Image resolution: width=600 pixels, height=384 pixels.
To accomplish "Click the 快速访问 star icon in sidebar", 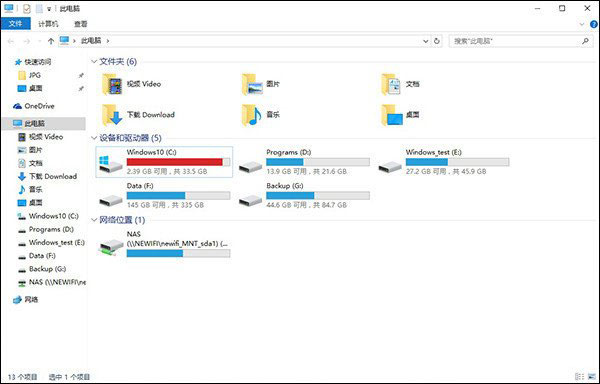I will tap(18, 62).
